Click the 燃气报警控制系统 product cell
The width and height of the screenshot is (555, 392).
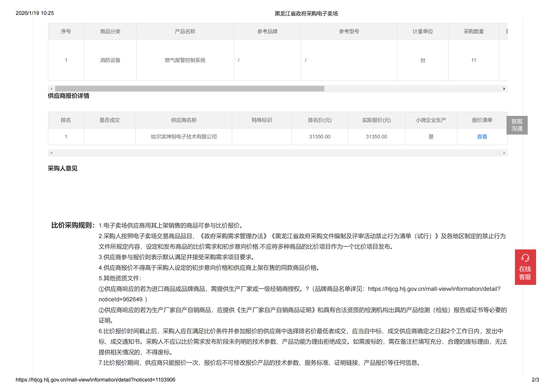point(185,60)
